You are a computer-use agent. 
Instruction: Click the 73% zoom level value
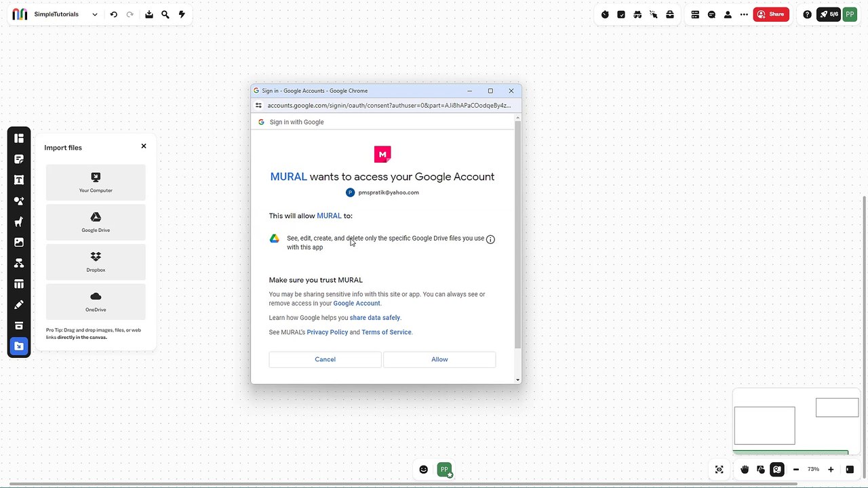pos(813,469)
